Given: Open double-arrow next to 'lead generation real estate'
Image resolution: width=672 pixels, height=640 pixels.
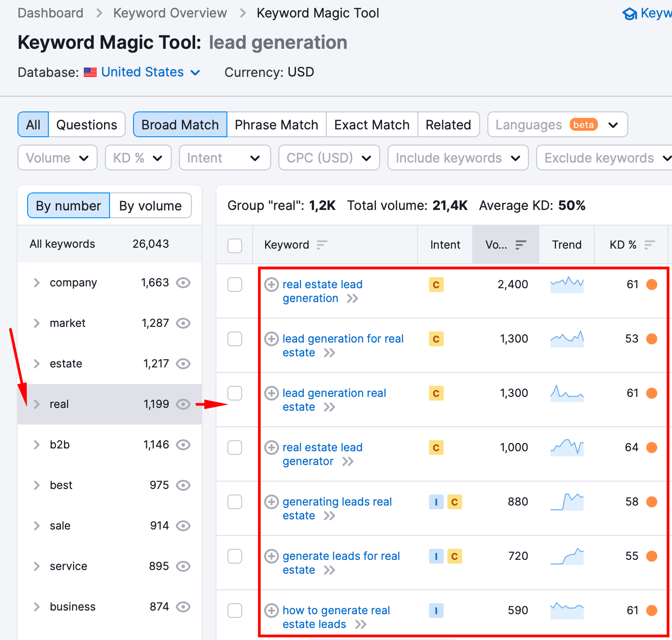Looking at the screenshot, I should [x=330, y=407].
